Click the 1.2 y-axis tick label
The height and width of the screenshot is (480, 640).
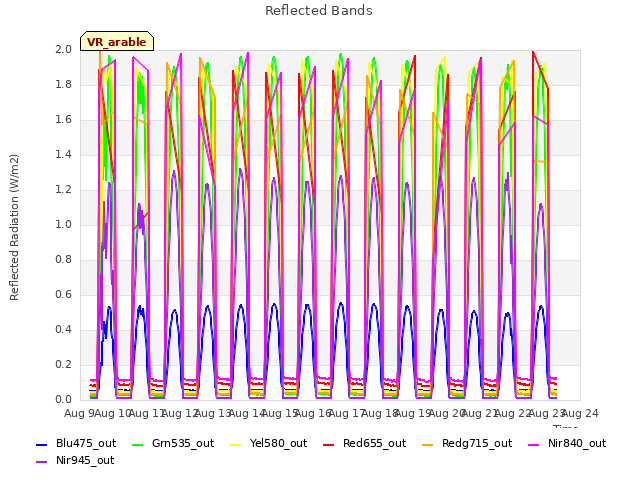pyautogui.click(x=63, y=189)
